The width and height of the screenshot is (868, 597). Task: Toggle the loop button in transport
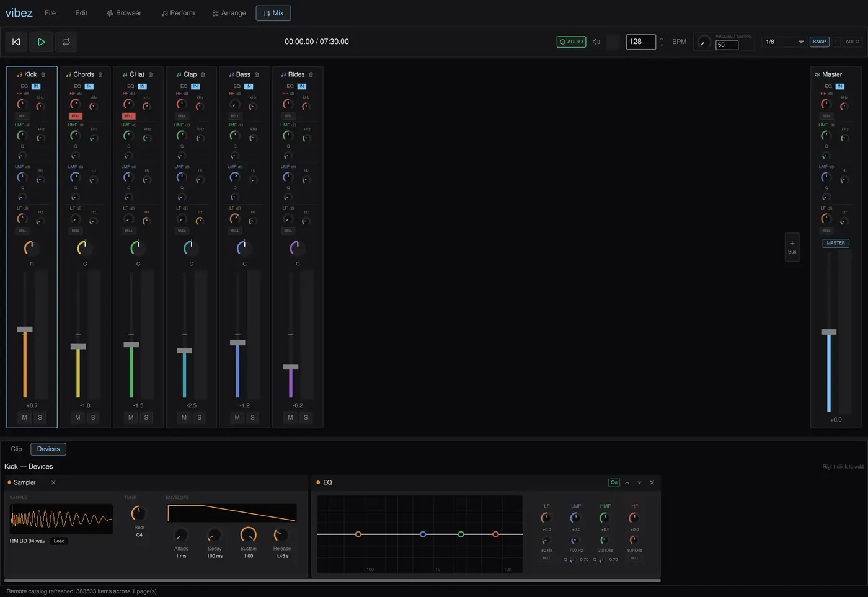click(66, 42)
